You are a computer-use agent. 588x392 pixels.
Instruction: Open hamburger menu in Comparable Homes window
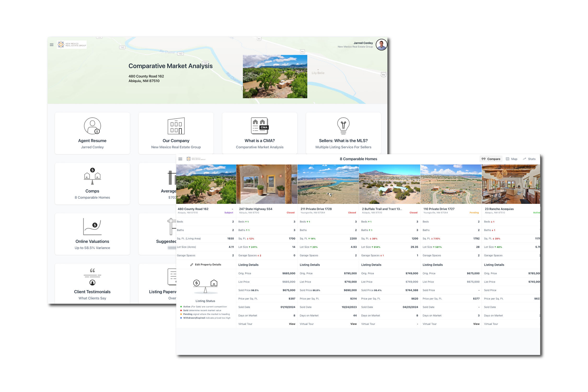coord(180,159)
